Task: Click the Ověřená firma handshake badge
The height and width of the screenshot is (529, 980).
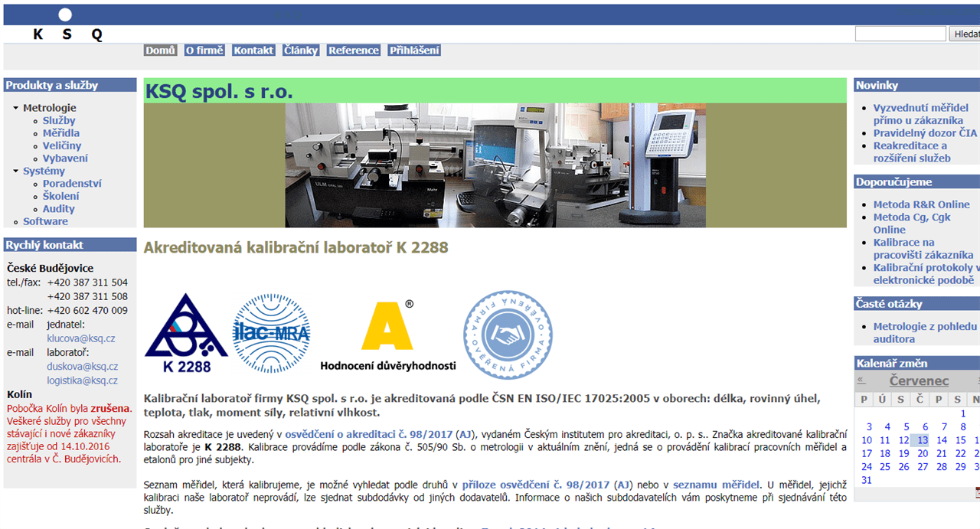Action: [507, 335]
